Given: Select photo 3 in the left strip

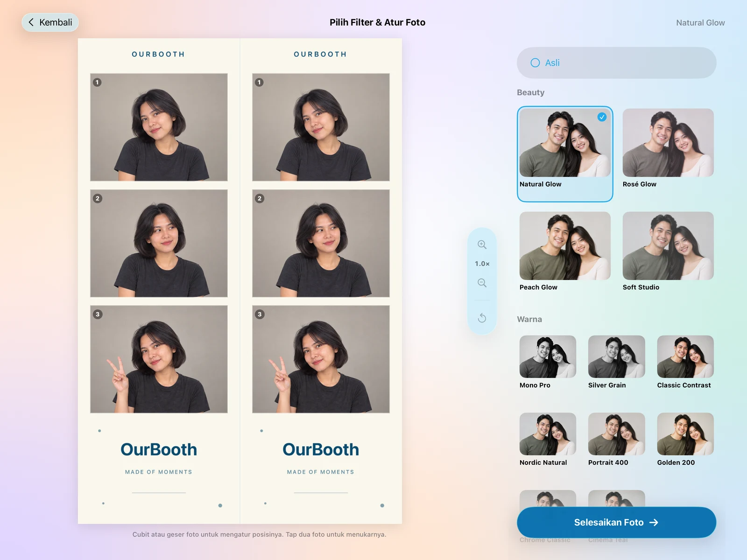Looking at the screenshot, I should [159, 359].
